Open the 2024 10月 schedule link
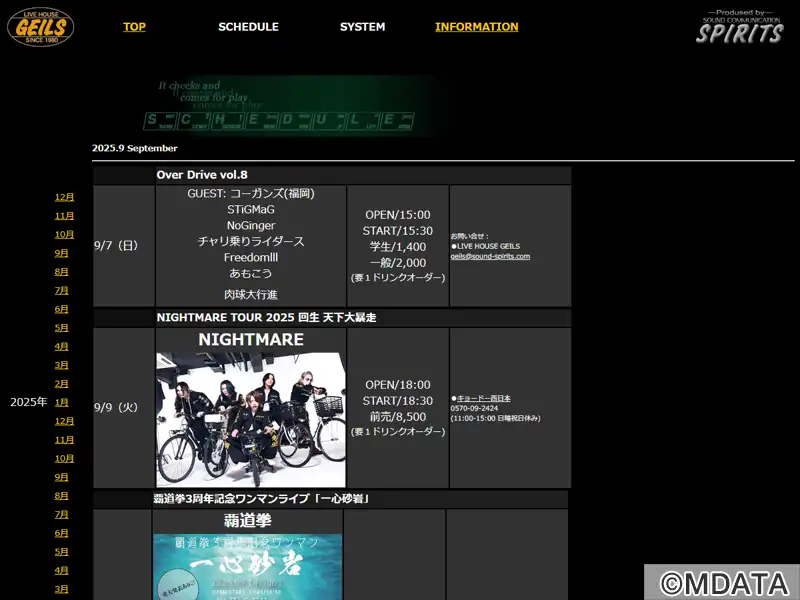This screenshot has width=800, height=600. (64, 459)
